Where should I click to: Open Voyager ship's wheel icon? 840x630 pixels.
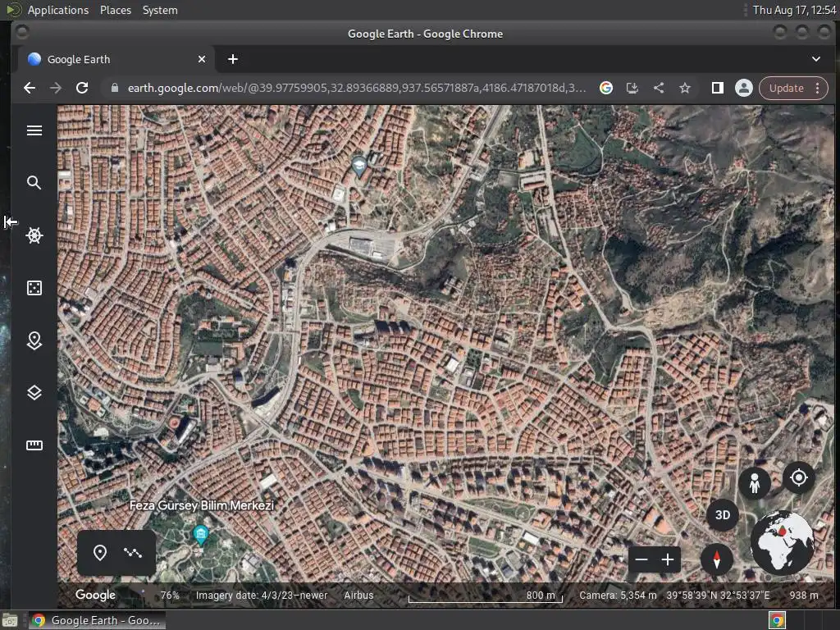(34, 235)
